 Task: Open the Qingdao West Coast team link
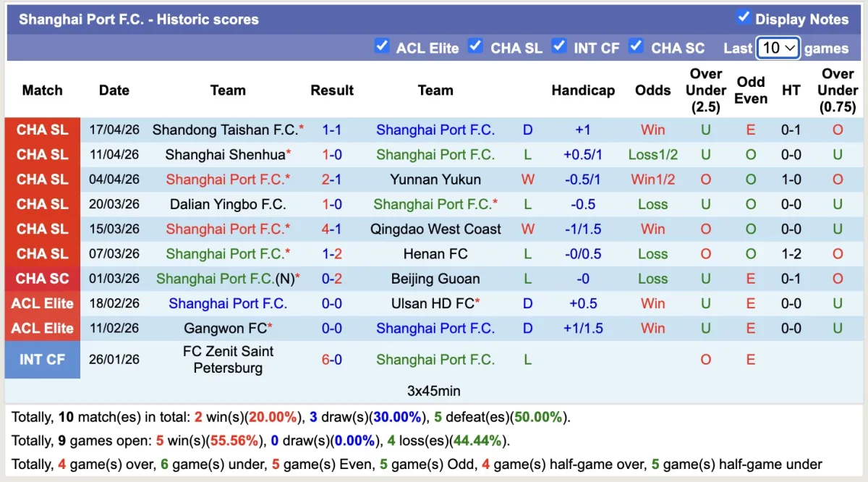coord(435,229)
